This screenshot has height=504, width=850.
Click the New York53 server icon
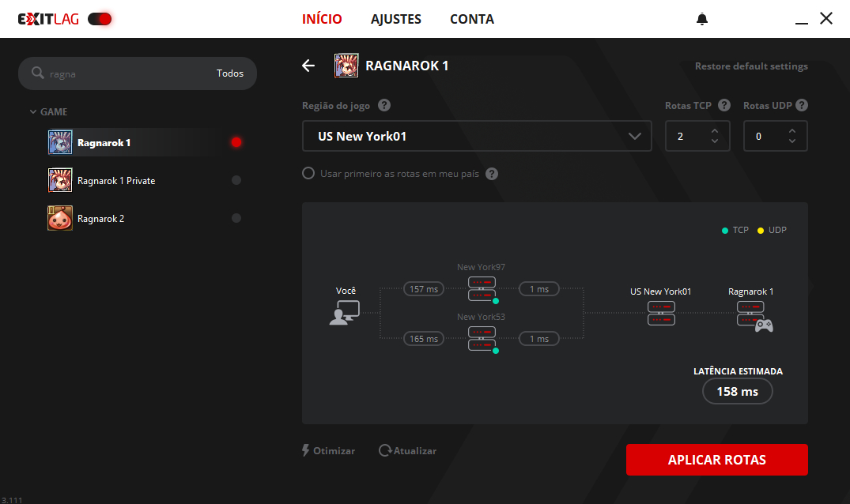482,339
